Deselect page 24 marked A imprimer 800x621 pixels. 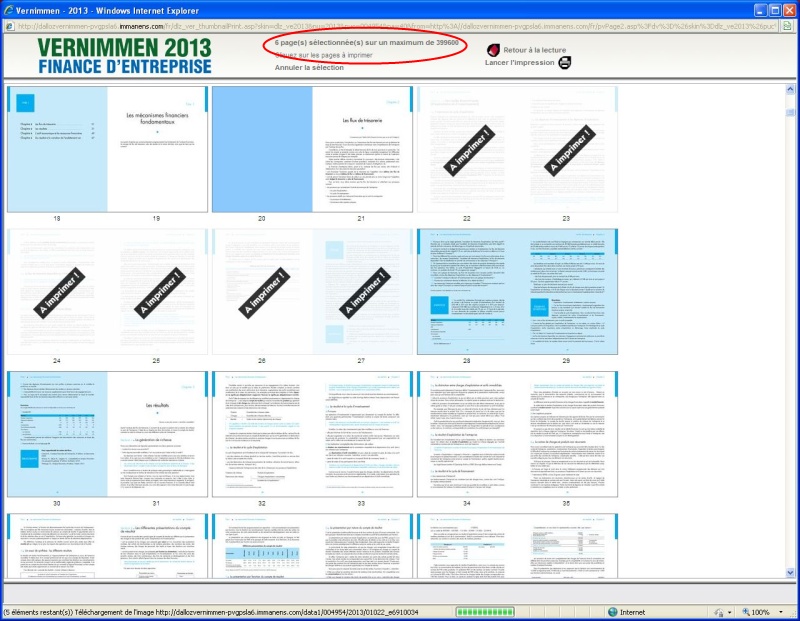click(x=57, y=291)
